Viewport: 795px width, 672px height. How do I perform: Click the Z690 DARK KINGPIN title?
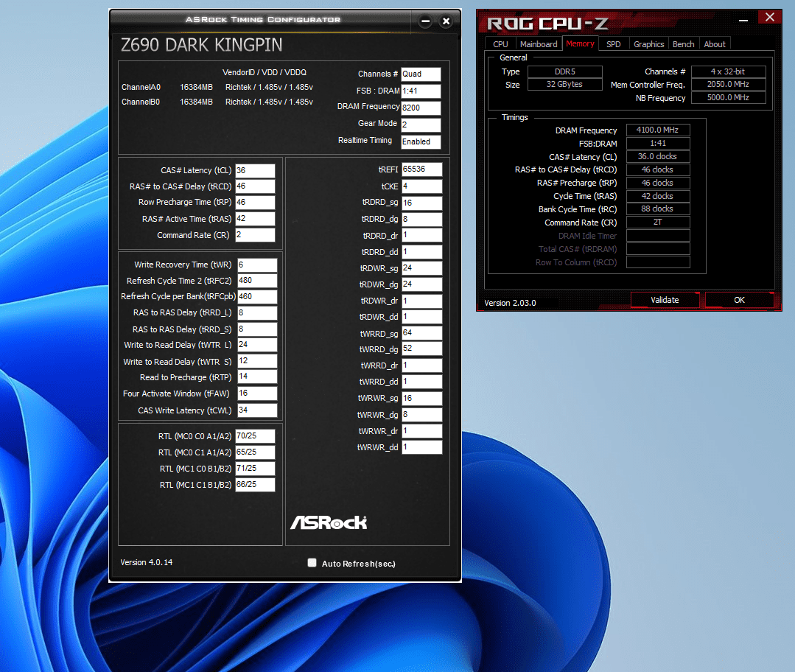pyautogui.click(x=201, y=45)
